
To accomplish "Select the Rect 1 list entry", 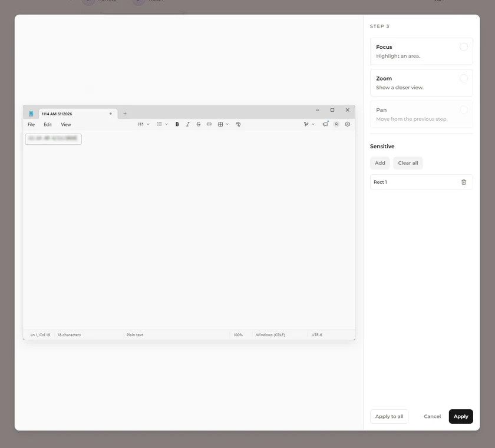I will (x=421, y=182).
